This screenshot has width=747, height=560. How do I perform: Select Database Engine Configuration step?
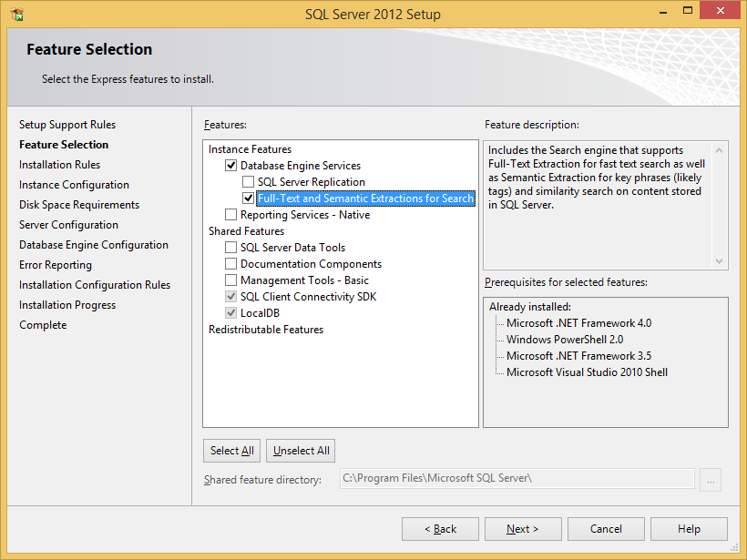coord(93,245)
